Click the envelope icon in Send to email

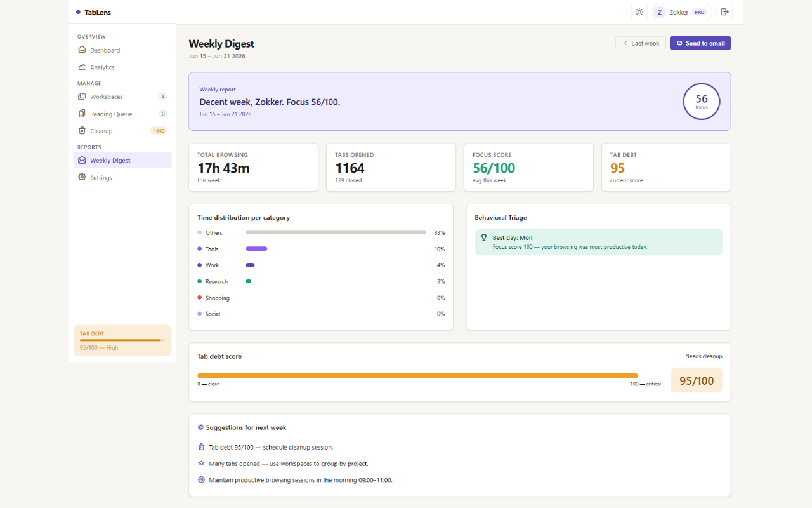coord(679,43)
